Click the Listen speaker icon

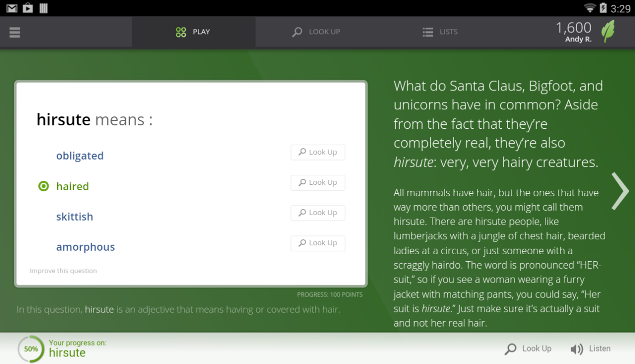point(576,349)
